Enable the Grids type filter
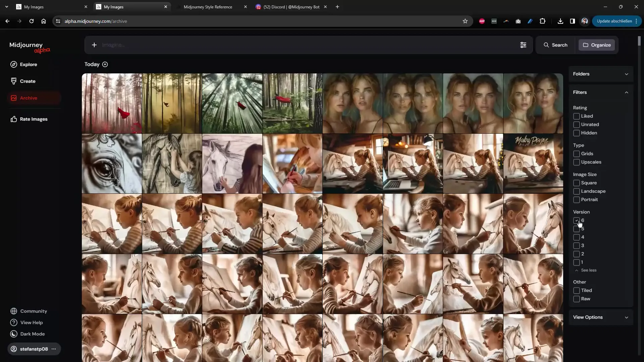The image size is (644, 362). (576, 154)
